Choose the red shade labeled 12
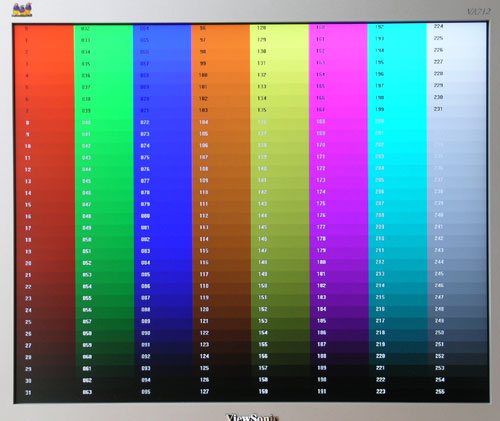 tap(44, 170)
